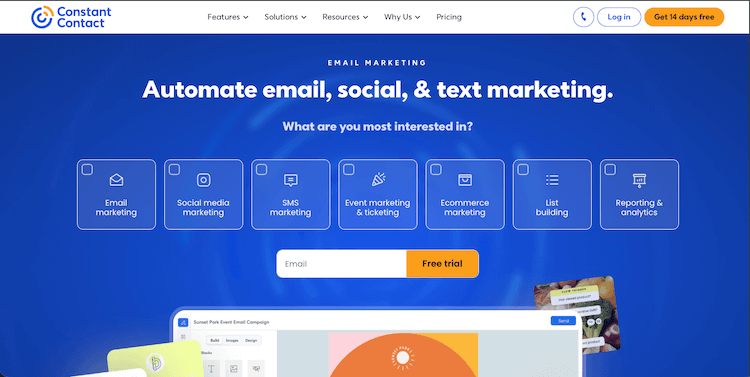This screenshot has height=377, width=750.
Task: Expand the Solutions dropdown menu
Action: pos(286,17)
